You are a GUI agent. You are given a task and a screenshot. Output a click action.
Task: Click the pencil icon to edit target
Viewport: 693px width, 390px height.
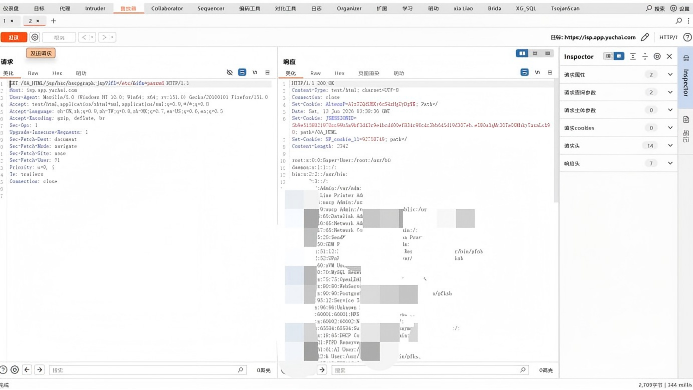point(645,37)
